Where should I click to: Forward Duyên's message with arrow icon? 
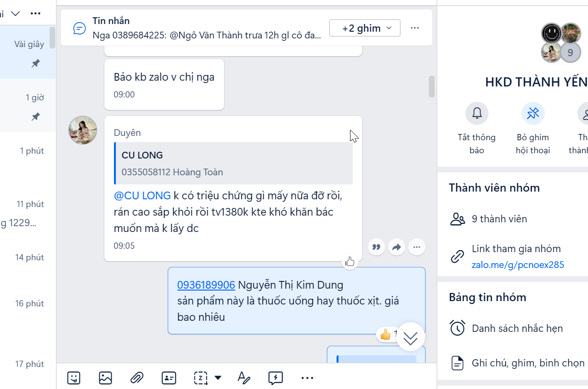coord(397,247)
